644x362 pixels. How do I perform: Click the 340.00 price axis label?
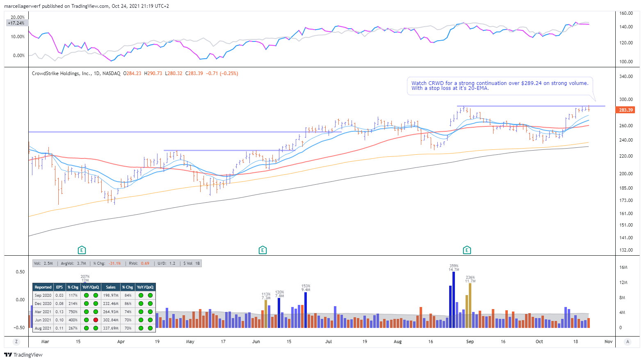tap(626, 76)
